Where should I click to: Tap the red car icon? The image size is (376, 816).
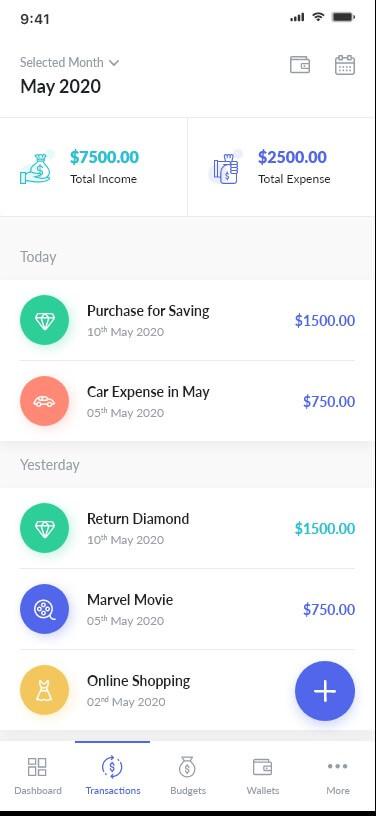[x=44, y=401]
